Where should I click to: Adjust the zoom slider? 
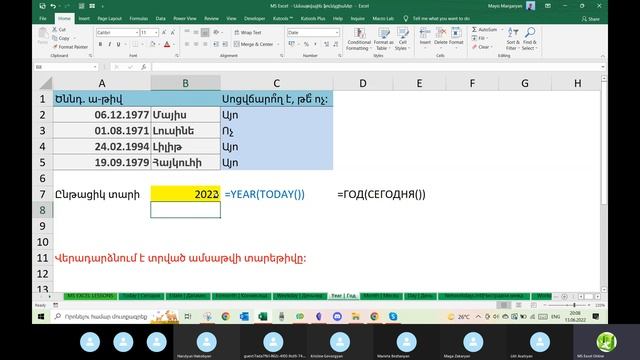pyautogui.click(x=574, y=305)
